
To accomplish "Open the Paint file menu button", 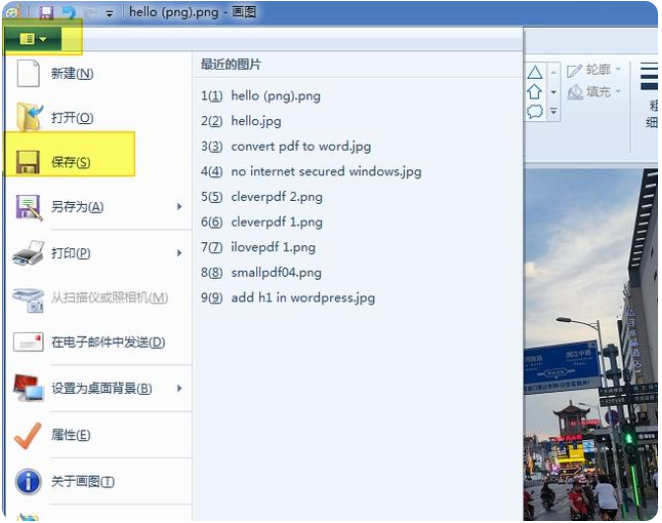I will 32,39.
